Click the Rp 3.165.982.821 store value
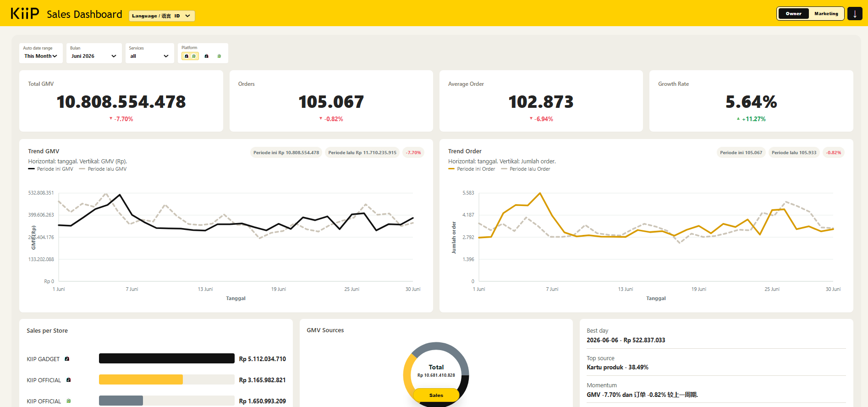Image resolution: width=868 pixels, height=407 pixels. [x=263, y=380]
